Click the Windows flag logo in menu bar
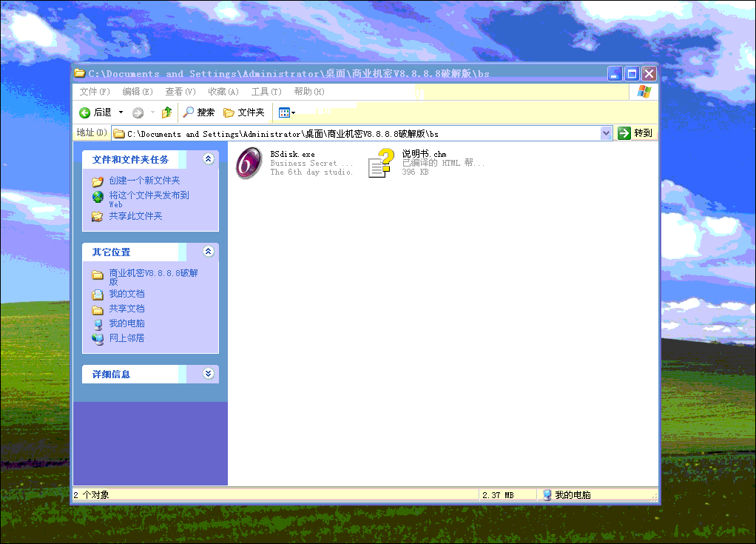 point(644,92)
